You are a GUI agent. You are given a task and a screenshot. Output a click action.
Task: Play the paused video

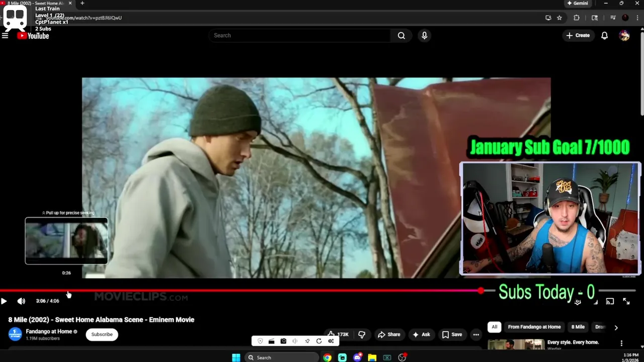[x=4, y=301]
